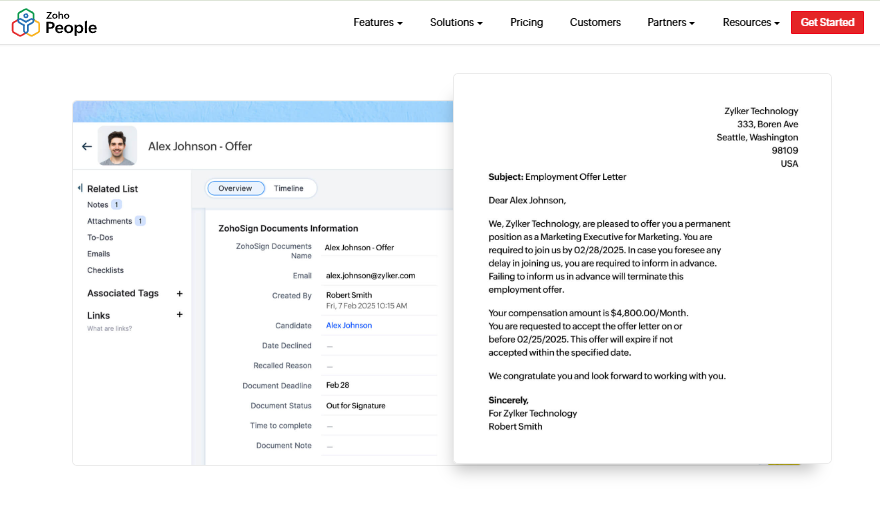Screen dimensions: 880x521
Task: Collapse the Related List panel icon
Action: [80, 188]
